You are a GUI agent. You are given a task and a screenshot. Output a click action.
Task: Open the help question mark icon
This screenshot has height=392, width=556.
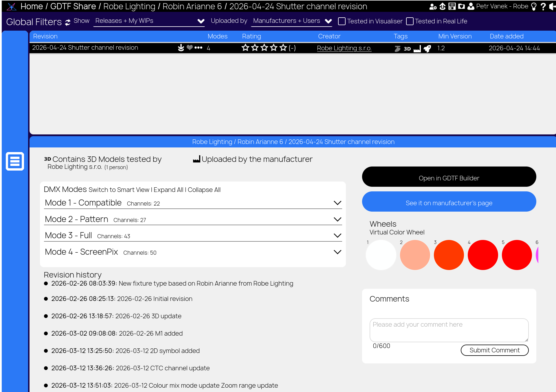click(x=543, y=6)
